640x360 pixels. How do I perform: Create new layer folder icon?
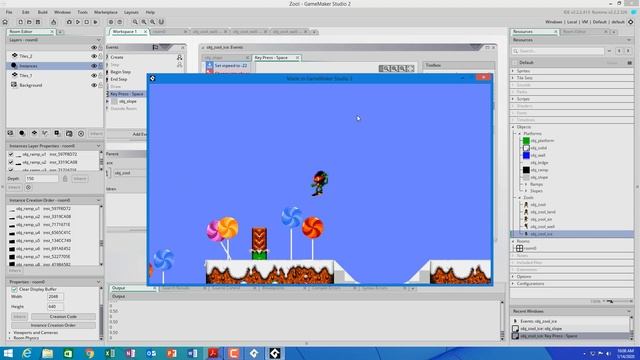[x=69, y=133]
